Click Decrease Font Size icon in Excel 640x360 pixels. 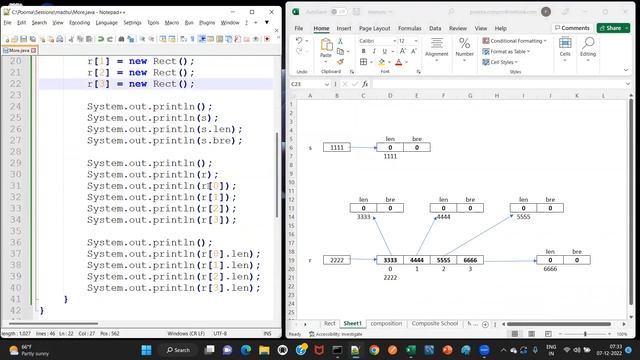click(413, 51)
